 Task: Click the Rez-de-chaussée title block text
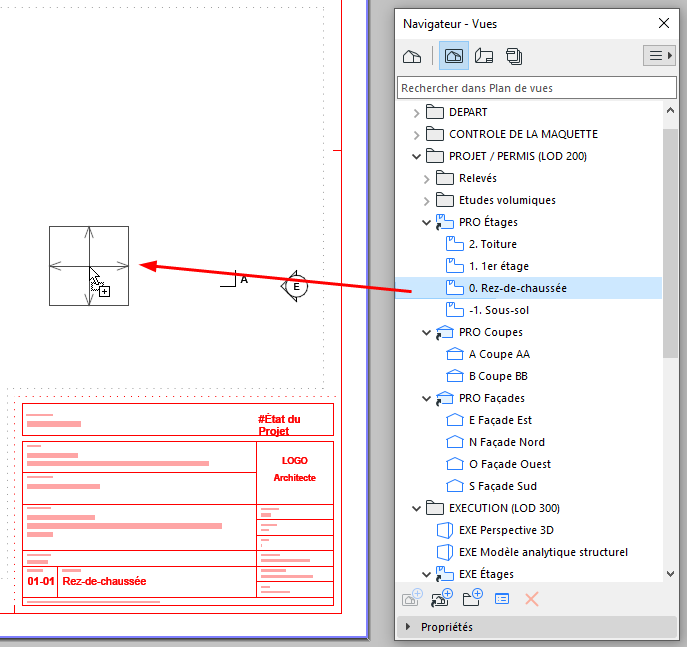pos(104,581)
